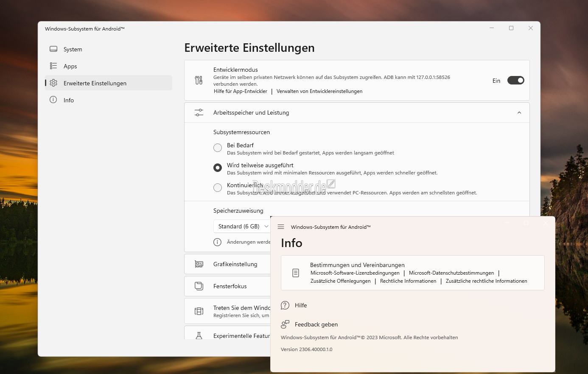Select Wird teilweise ausgeführt radio option

pyautogui.click(x=218, y=168)
